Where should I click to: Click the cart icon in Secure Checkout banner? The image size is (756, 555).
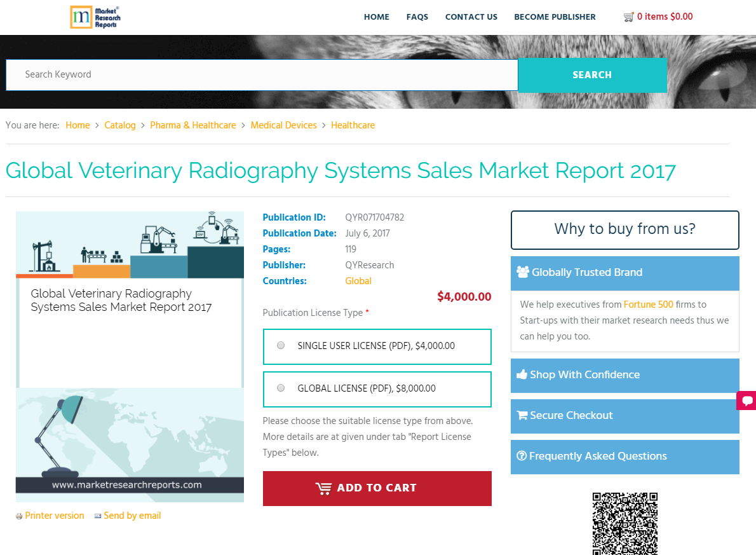523,415
